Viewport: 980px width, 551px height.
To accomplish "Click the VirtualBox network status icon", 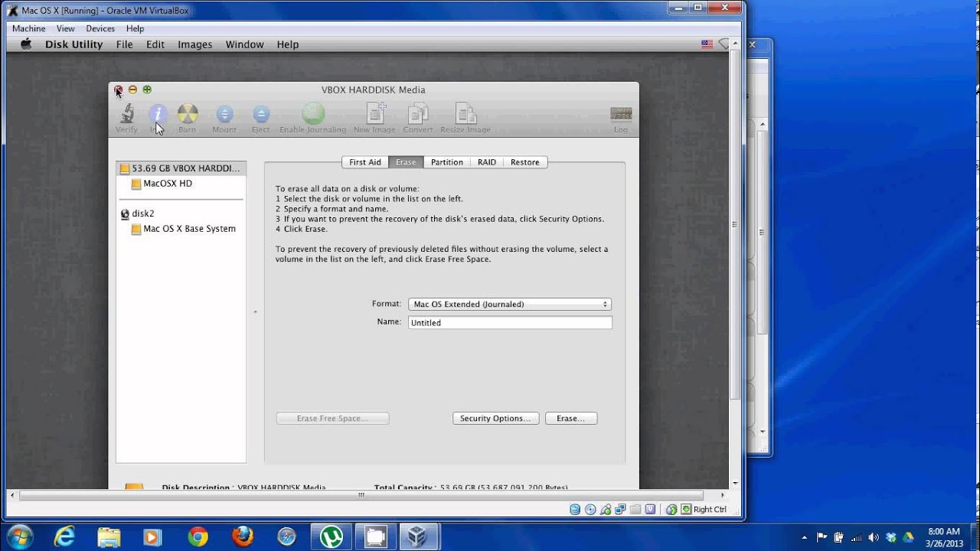I will (621, 509).
